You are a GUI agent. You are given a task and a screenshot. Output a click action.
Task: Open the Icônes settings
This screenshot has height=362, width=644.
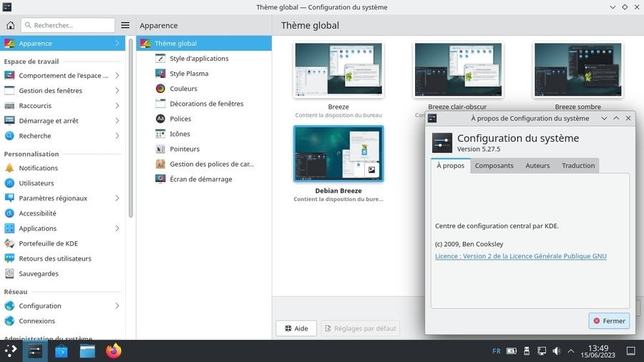(x=204, y=134)
